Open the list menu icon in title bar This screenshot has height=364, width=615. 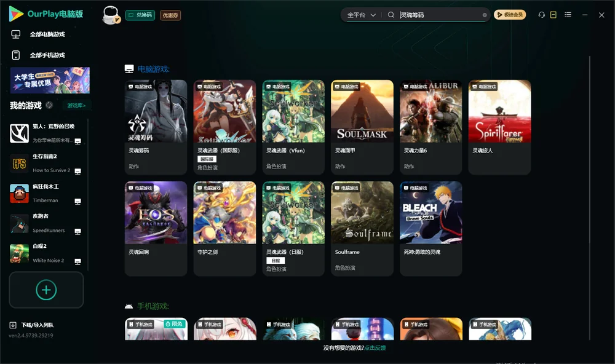click(568, 15)
